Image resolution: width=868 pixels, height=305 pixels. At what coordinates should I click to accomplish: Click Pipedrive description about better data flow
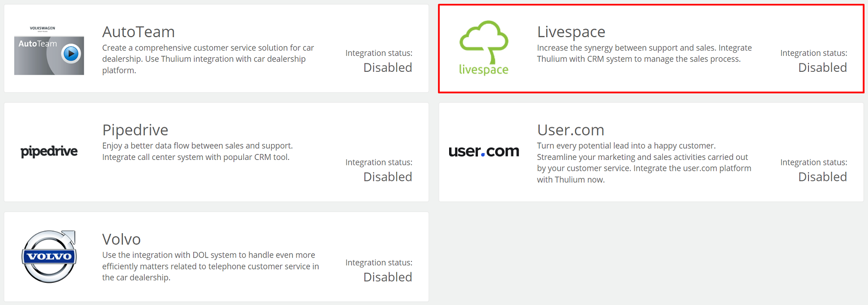197,152
